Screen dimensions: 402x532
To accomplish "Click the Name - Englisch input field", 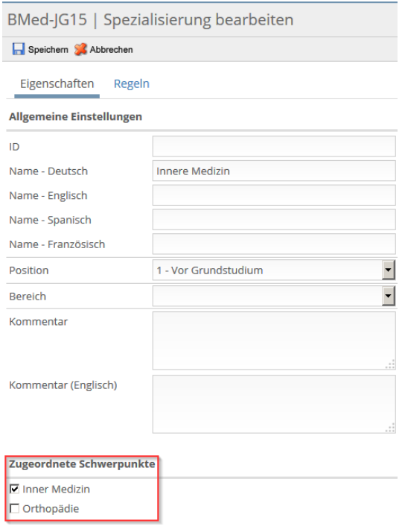I will click(x=274, y=195).
